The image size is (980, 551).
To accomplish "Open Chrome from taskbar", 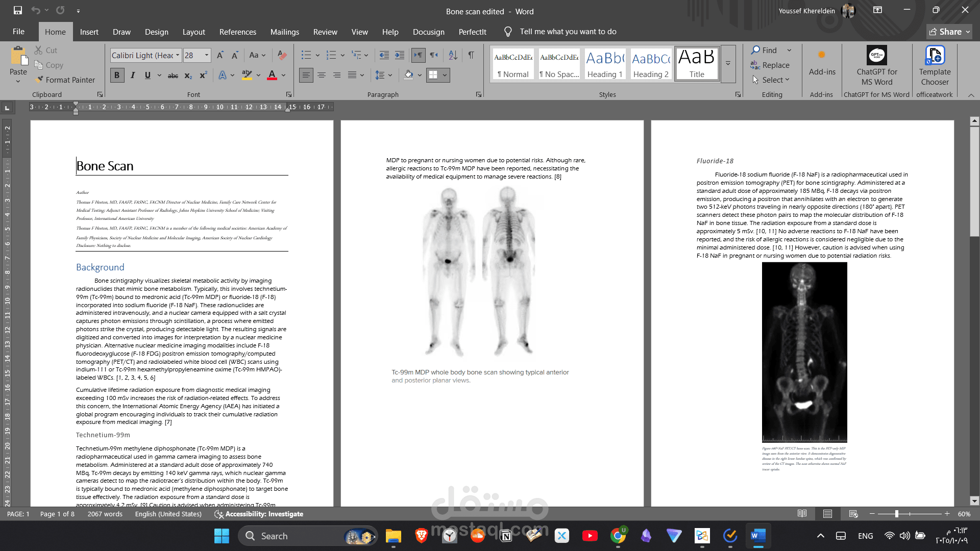I will 618,536.
